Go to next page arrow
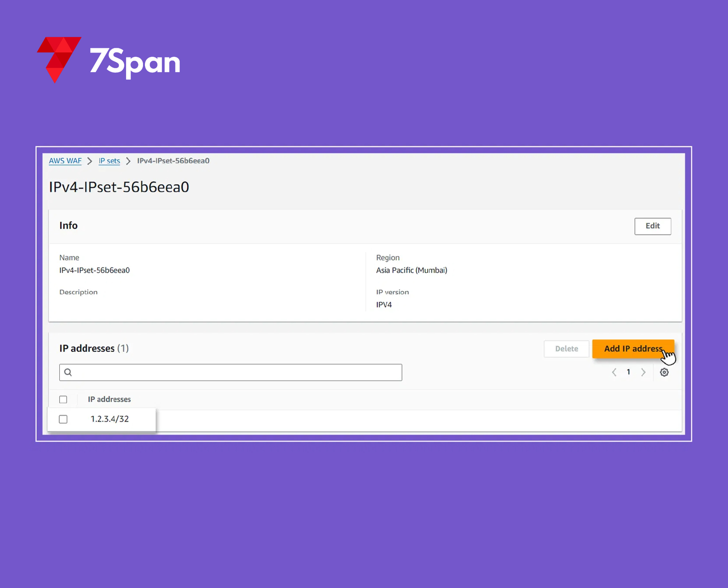 tap(643, 372)
